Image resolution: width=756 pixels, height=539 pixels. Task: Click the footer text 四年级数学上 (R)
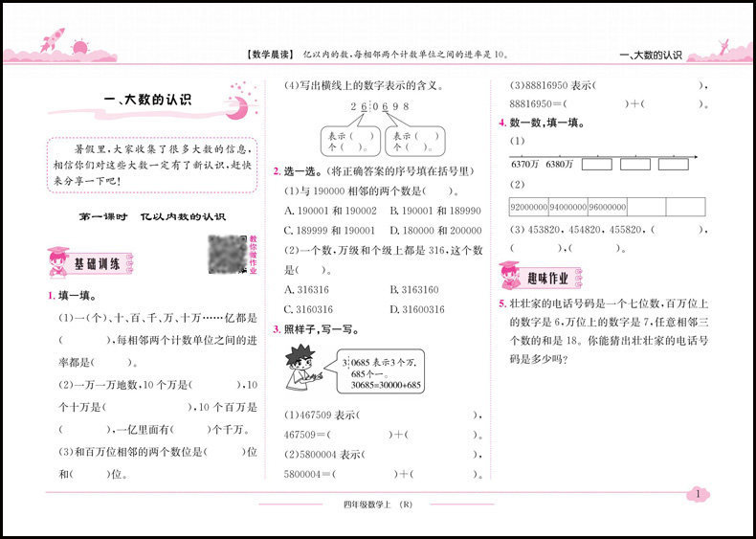(x=377, y=505)
